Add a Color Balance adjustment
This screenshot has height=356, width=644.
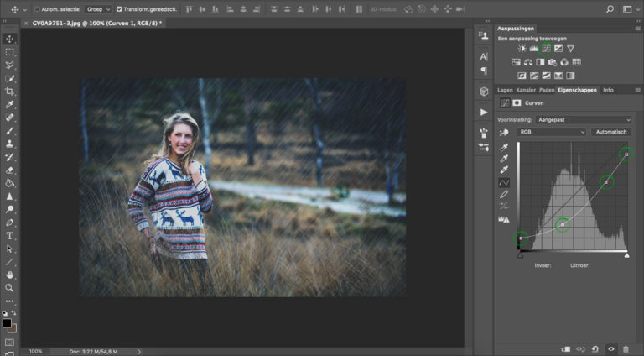528,62
